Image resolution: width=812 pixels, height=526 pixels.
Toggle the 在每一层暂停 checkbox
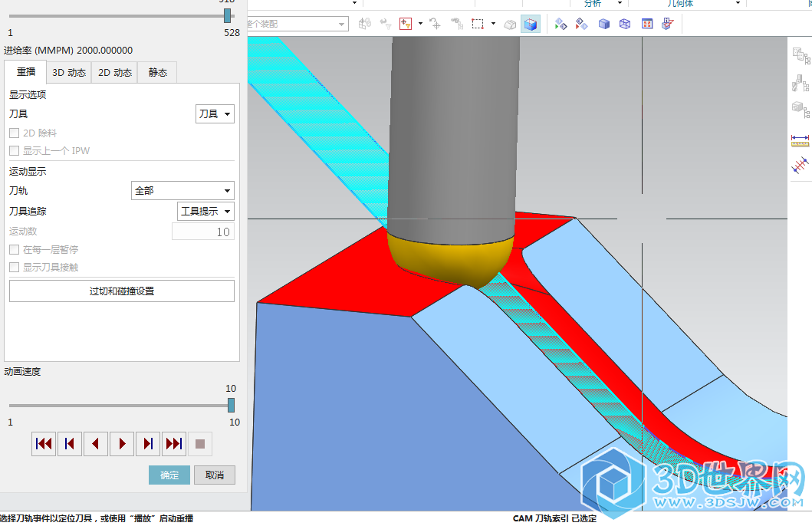pos(15,249)
